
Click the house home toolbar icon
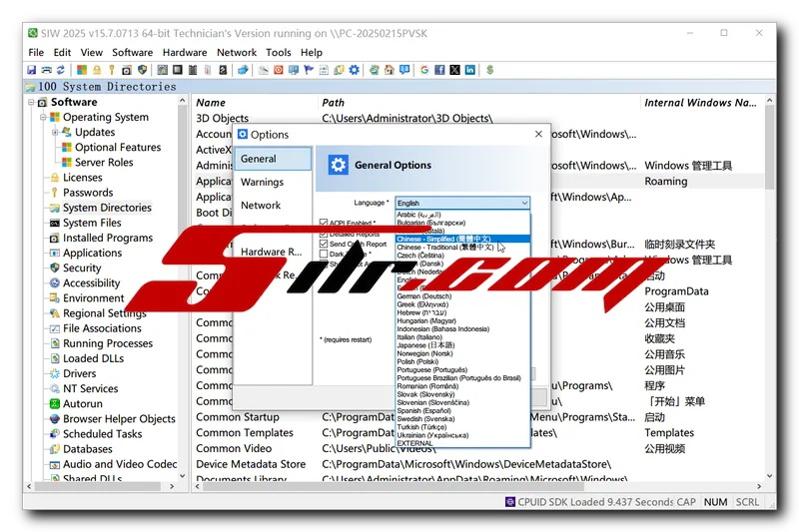tap(390, 70)
